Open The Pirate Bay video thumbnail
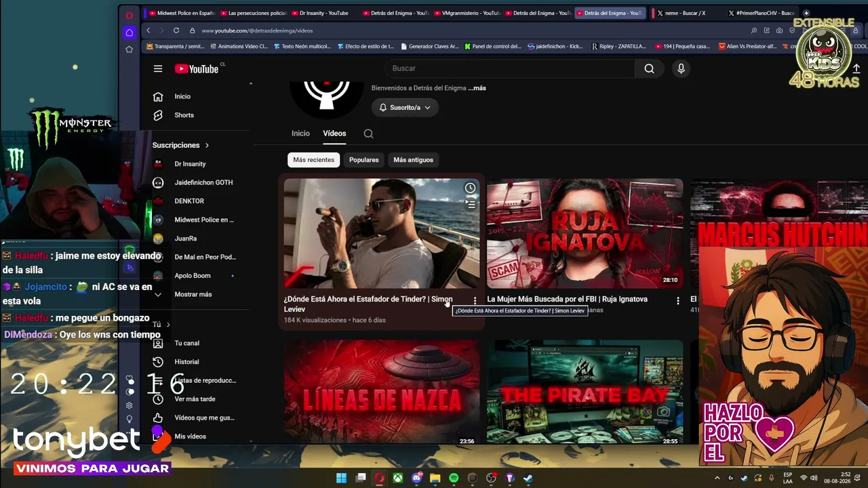Viewport: 868px width, 488px height. coord(585,393)
